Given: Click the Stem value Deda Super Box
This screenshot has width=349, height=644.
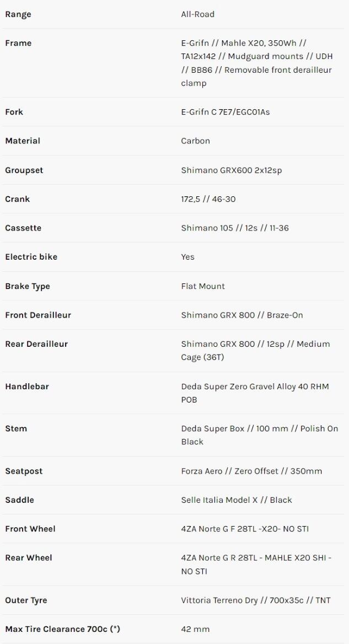Looking at the screenshot, I should 259,435.
